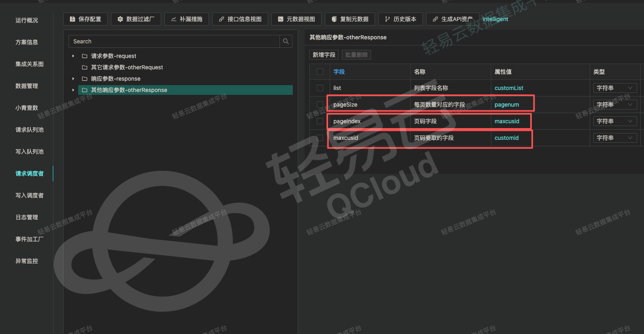Screen dimensions: 644x334
Task: Open 日志管理 in the left menu
Action: pyautogui.click(x=27, y=217)
